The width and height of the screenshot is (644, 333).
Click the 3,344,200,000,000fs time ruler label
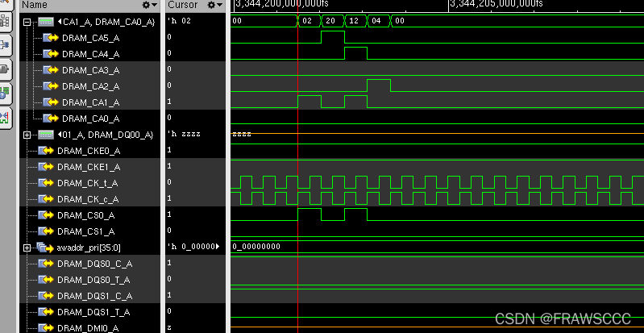click(282, 4)
